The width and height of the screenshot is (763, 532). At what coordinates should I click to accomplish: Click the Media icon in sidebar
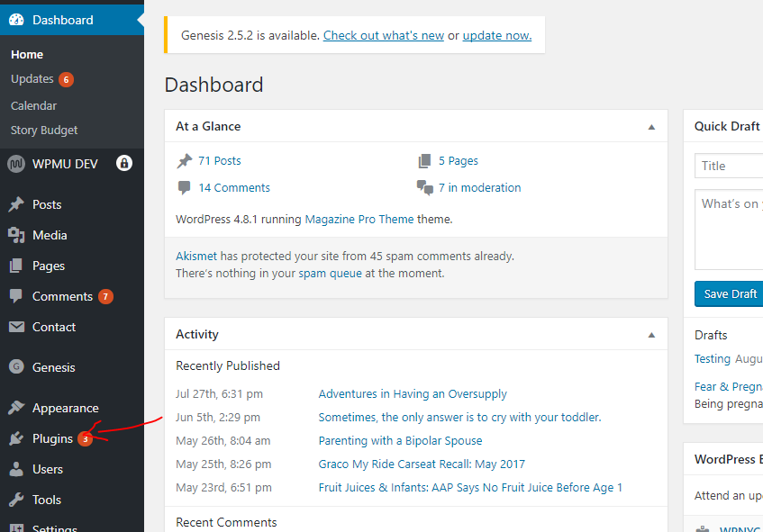pos(16,235)
